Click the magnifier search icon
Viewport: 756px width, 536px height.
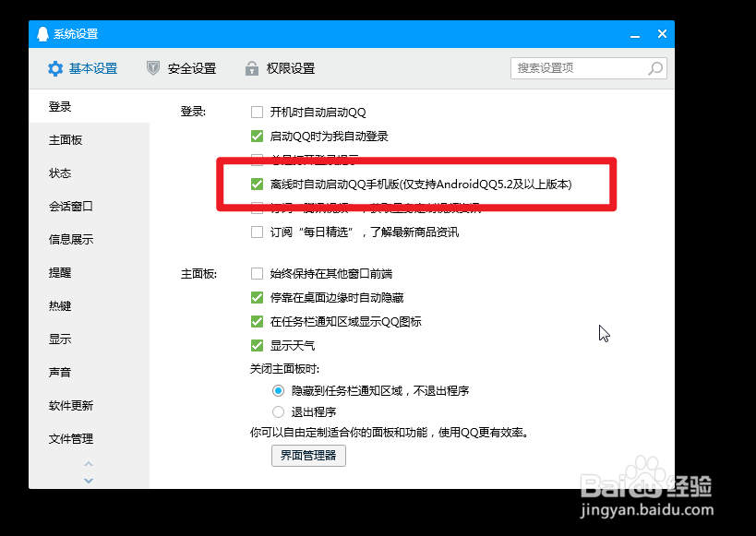(655, 68)
